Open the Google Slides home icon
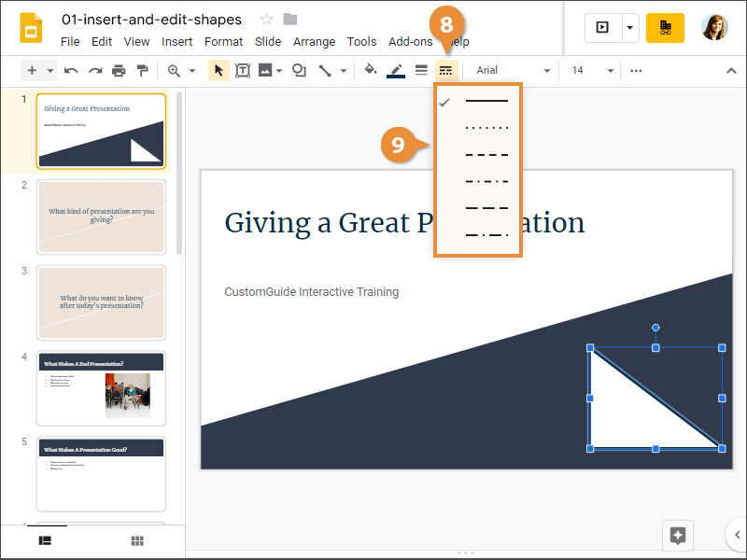747x560 pixels. (x=31, y=29)
